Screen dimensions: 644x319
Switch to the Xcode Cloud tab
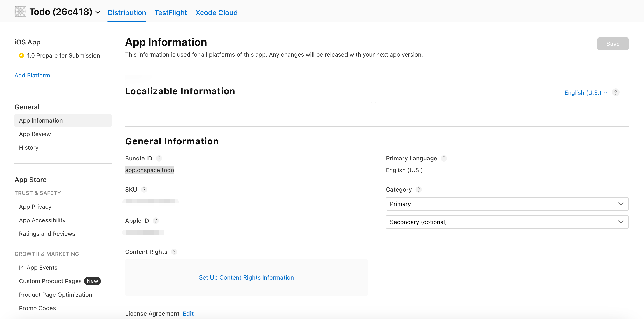tap(216, 12)
